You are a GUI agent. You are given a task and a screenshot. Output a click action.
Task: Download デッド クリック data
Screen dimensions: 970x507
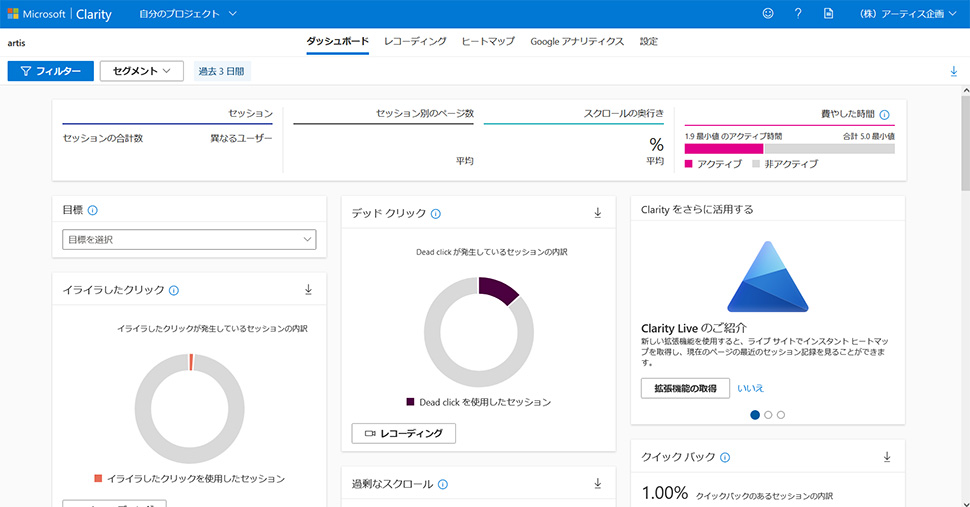point(598,213)
